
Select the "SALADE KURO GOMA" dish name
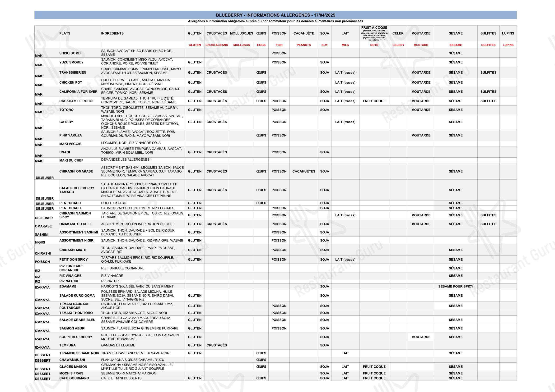pyautogui.click(x=77, y=296)
